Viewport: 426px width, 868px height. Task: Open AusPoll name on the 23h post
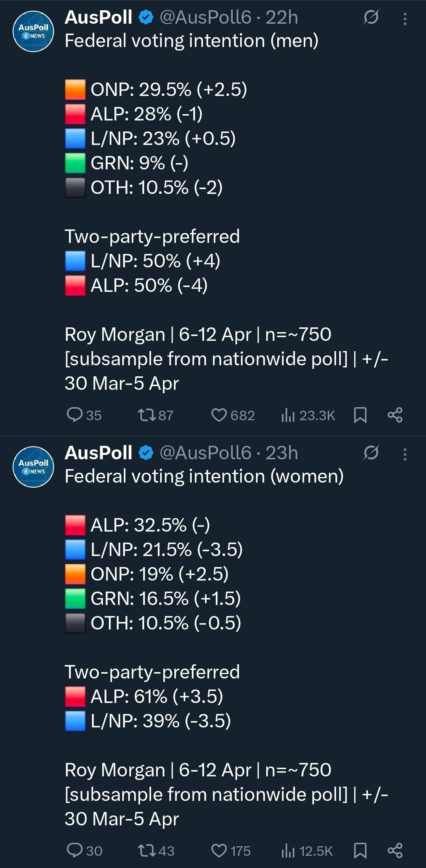click(x=98, y=453)
